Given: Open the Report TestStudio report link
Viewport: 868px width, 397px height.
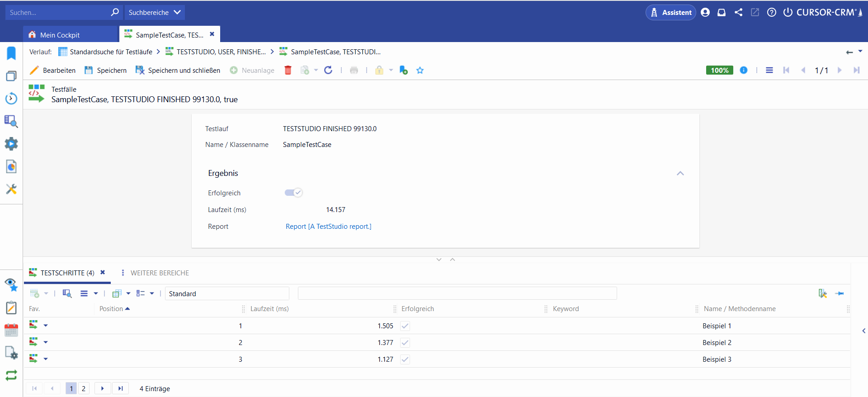Looking at the screenshot, I should (328, 227).
